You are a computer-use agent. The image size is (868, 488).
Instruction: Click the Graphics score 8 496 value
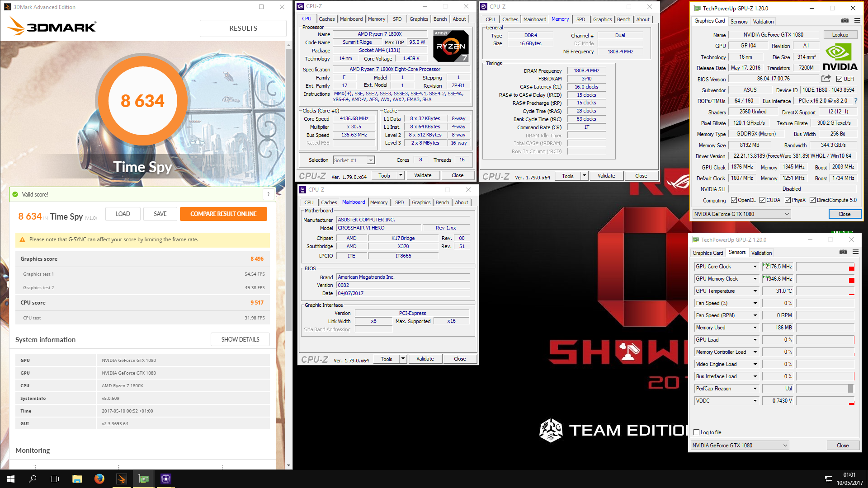tap(257, 259)
